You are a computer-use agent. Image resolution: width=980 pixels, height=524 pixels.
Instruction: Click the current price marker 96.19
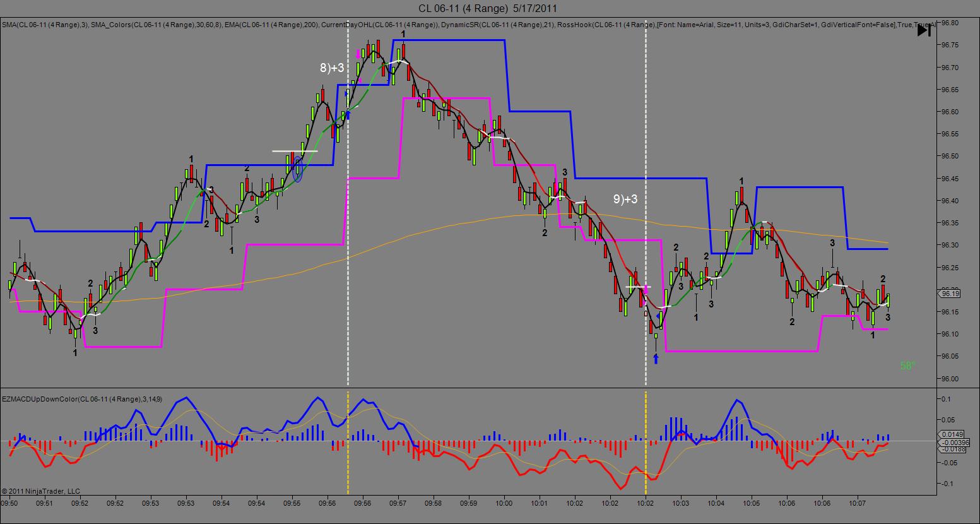point(950,294)
